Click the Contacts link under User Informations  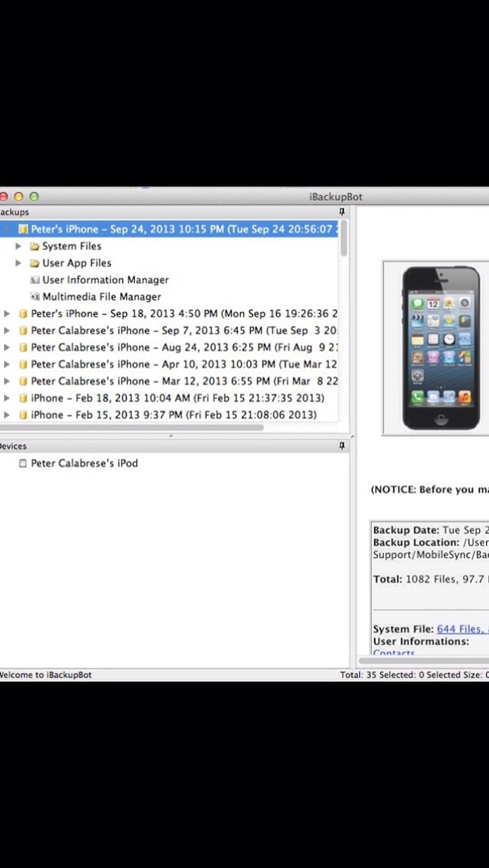pyautogui.click(x=394, y=653)
